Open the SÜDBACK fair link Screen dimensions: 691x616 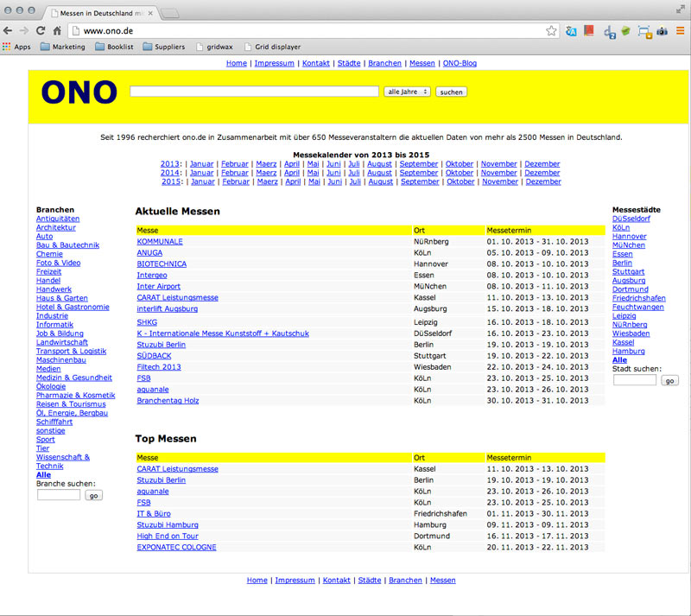[x=154, y=356]
